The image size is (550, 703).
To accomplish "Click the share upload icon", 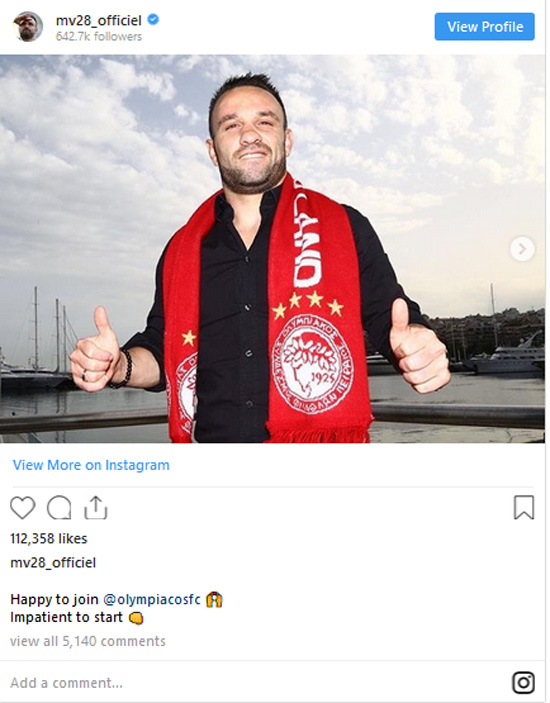I will point(96,508).
